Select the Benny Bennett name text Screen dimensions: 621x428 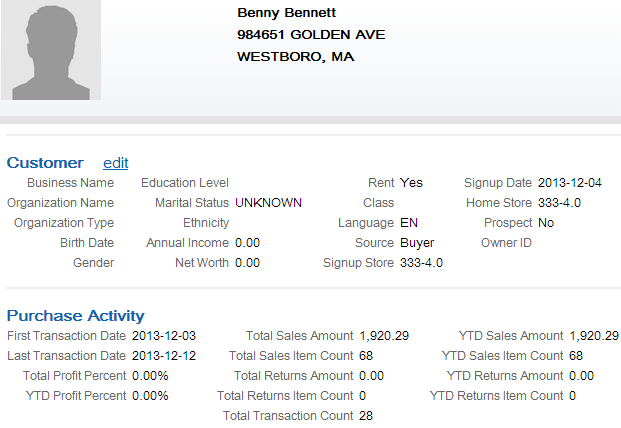coord(286,13)
